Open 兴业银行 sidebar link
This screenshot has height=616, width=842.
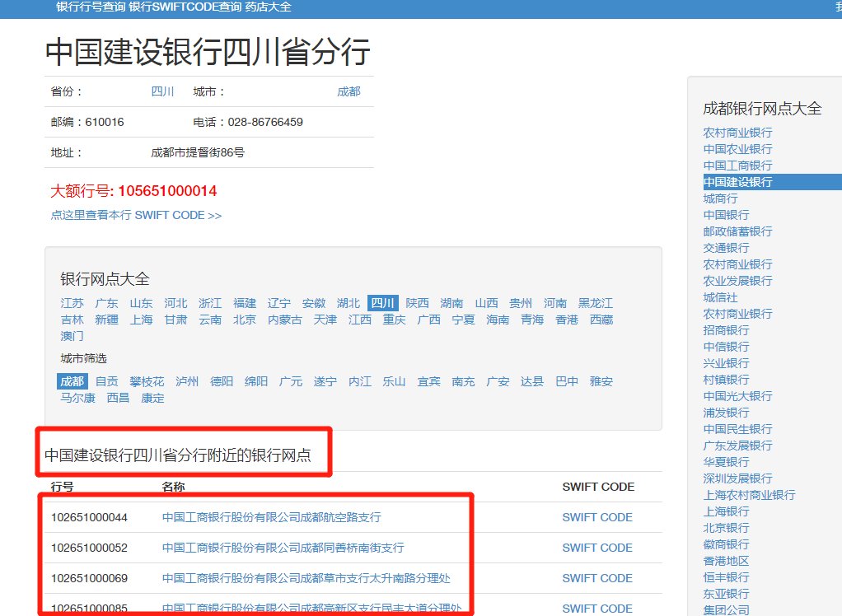tap(726, 363)
